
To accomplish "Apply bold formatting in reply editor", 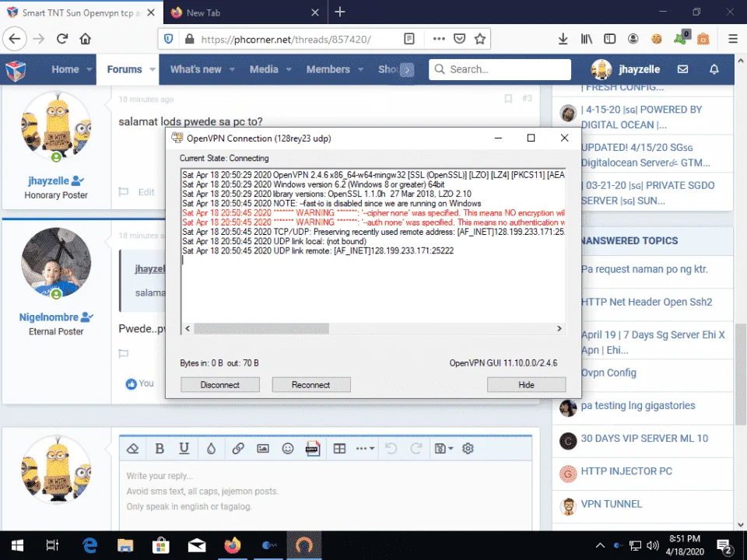I will pos(160,448).
